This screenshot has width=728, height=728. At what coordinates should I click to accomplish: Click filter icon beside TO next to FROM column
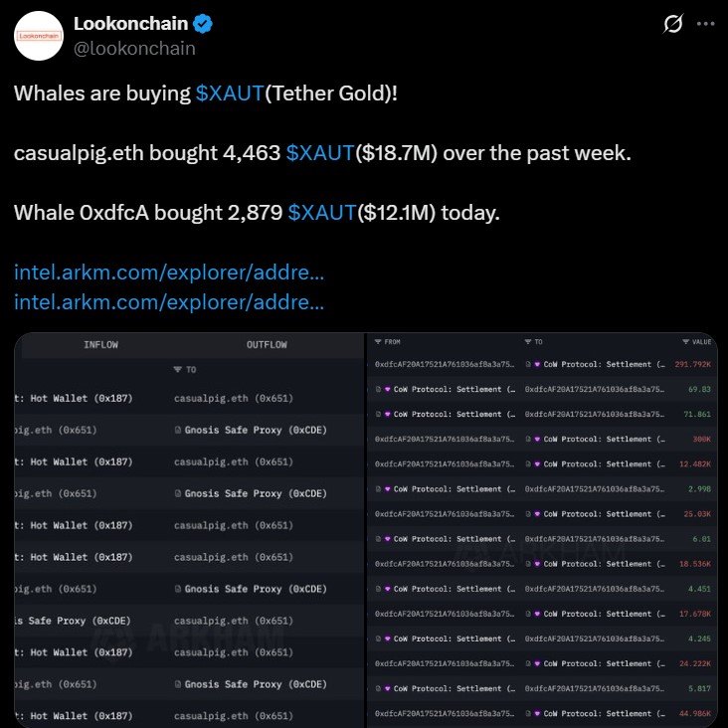528,342
